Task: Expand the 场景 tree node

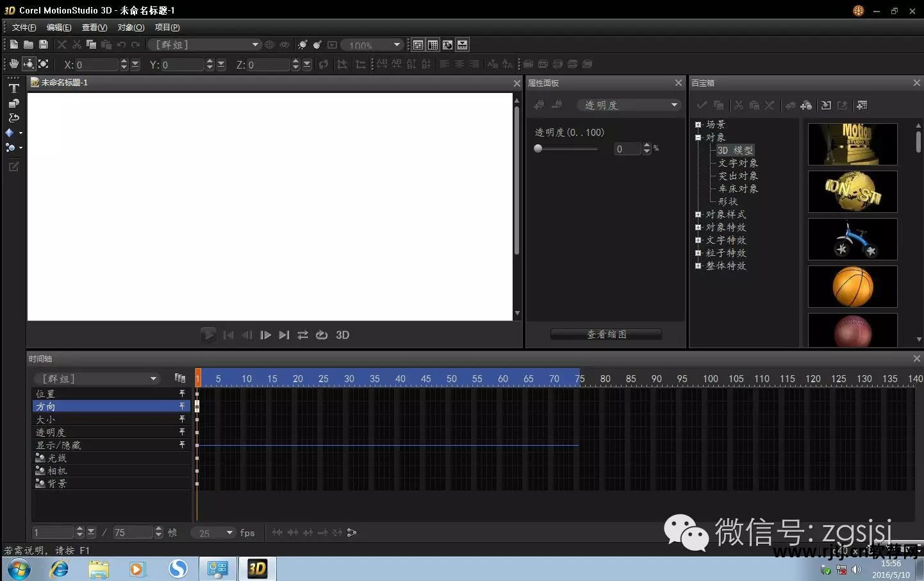Action: (x=698, y=124)
